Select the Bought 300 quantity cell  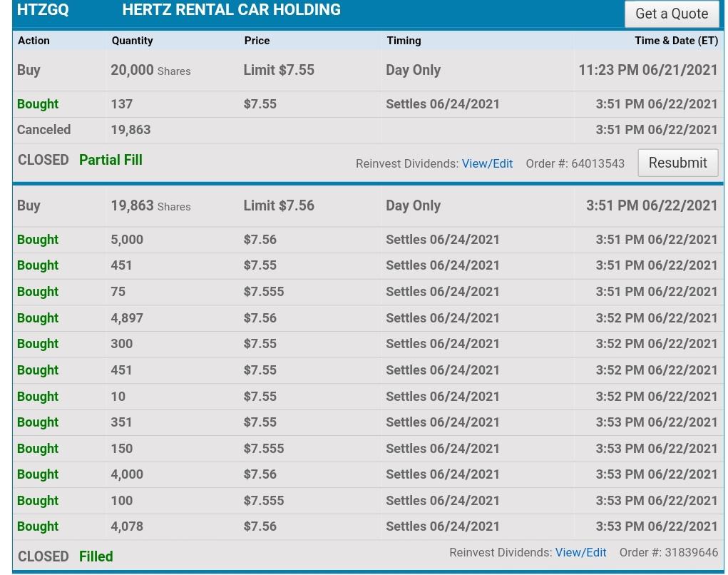(122, 344)
